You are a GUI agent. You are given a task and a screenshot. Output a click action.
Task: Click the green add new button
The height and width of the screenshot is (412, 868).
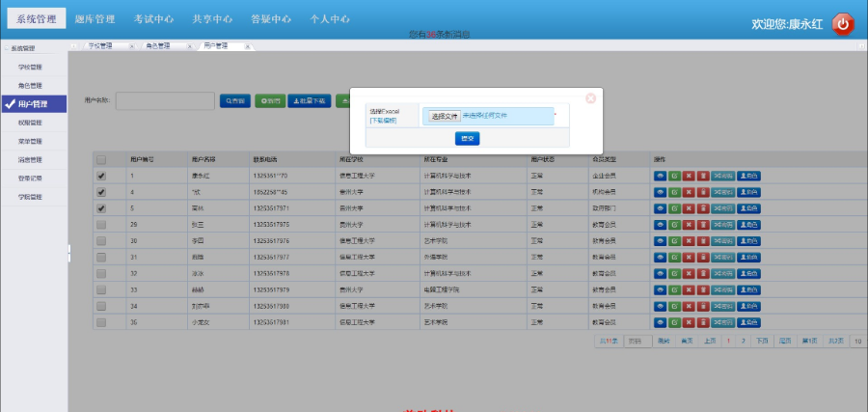(x=270, y=100)
